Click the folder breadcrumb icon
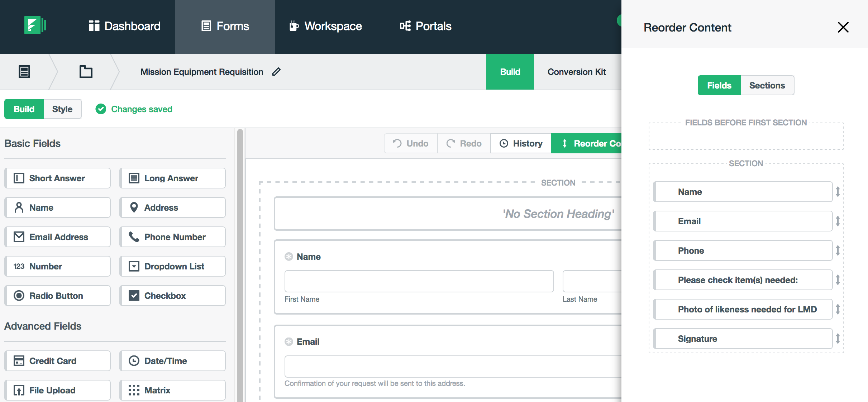The image size is (868, 402). point(86,72)
